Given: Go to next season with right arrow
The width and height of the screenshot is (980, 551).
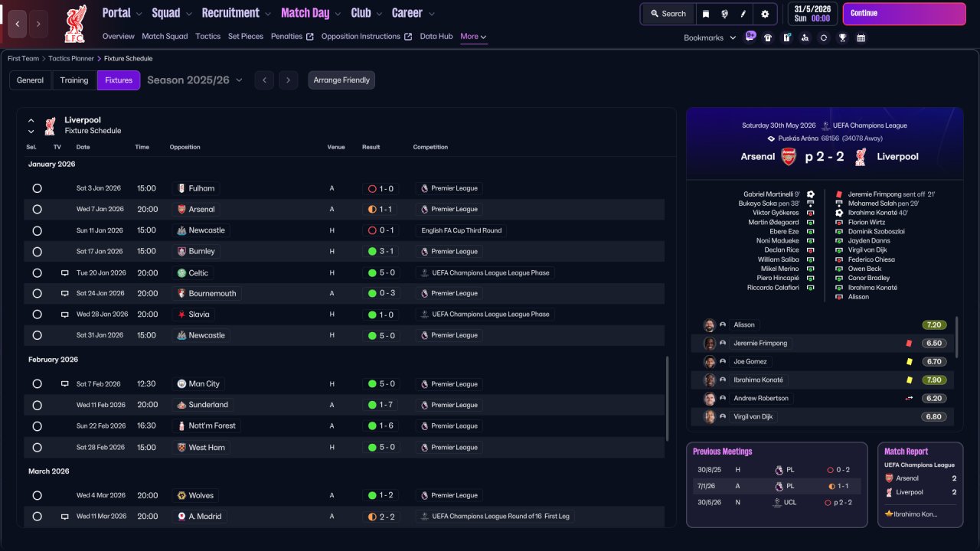Looking at the screenshot, I should tap(288, 80).
